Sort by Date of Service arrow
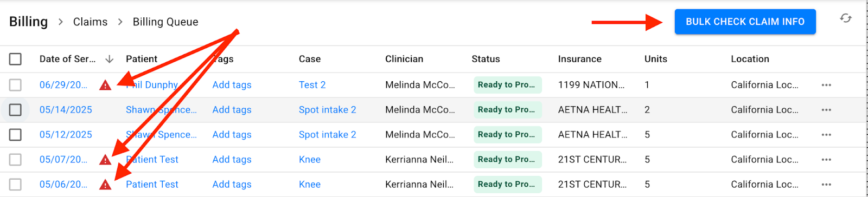The height and width of the screenshot is (197, 868). [x=109, y=59]
